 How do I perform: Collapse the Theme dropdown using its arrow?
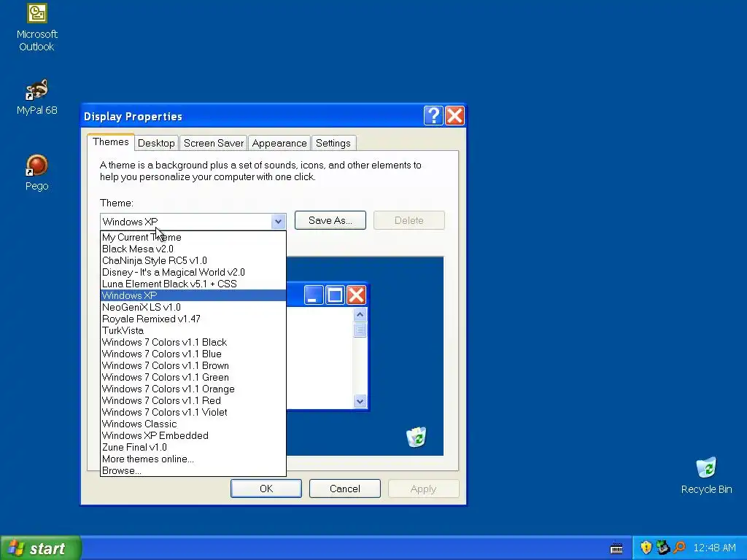tap(278, 222)
